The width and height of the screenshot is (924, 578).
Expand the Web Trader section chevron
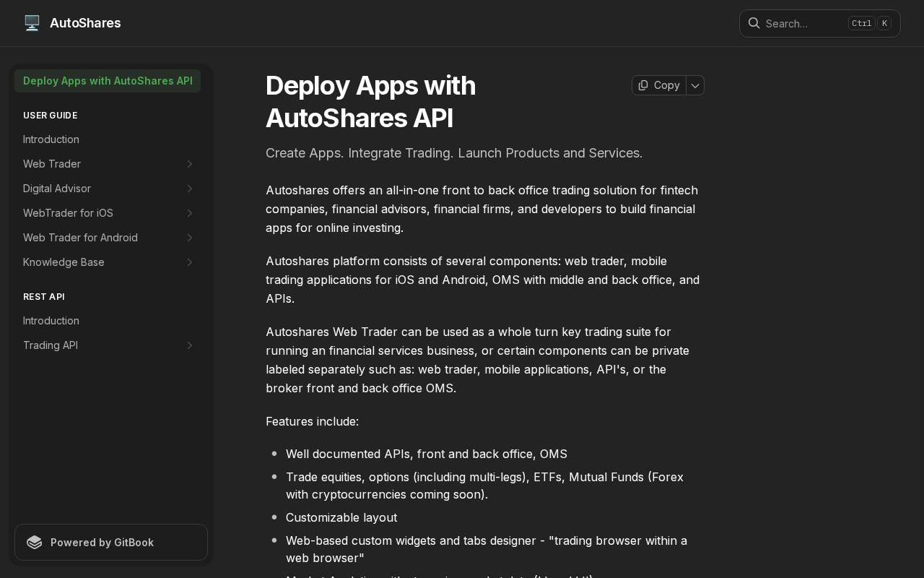click(x=190, y=164)
